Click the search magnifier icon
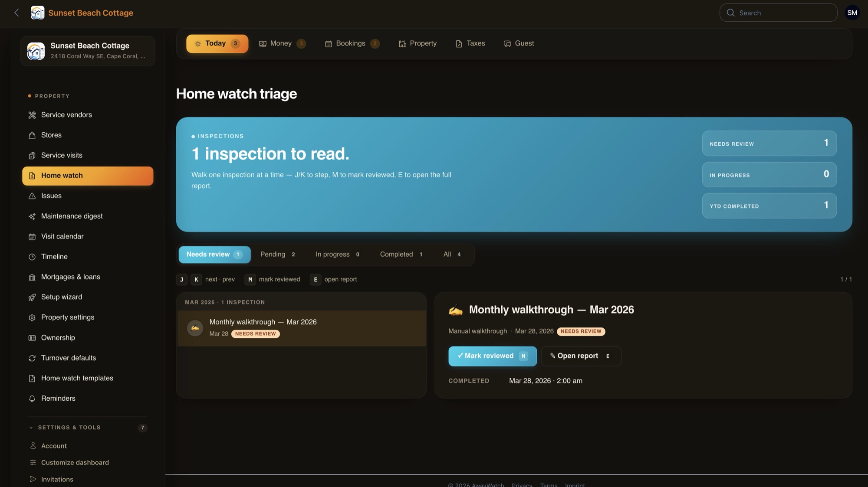The image size is (868, 487). tap(731, 13)
